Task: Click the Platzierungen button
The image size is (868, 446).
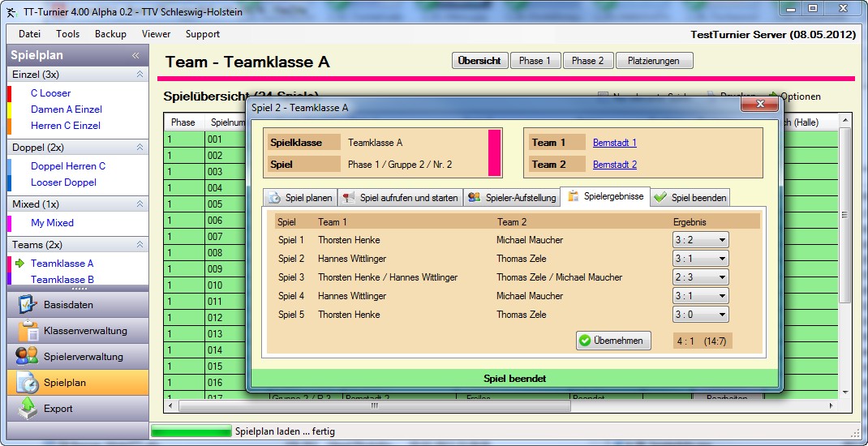Action: coord(654,61)
